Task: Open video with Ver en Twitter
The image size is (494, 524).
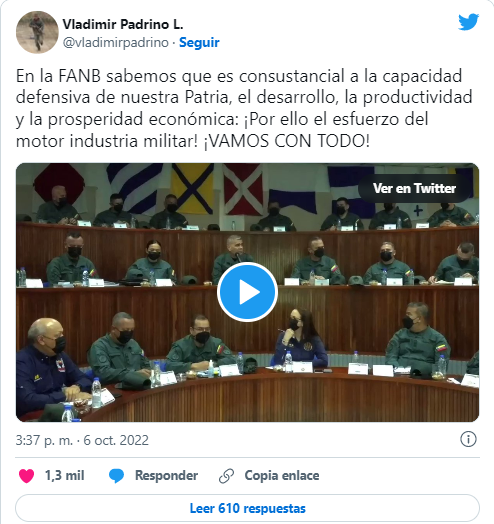Action: (414, 188)
